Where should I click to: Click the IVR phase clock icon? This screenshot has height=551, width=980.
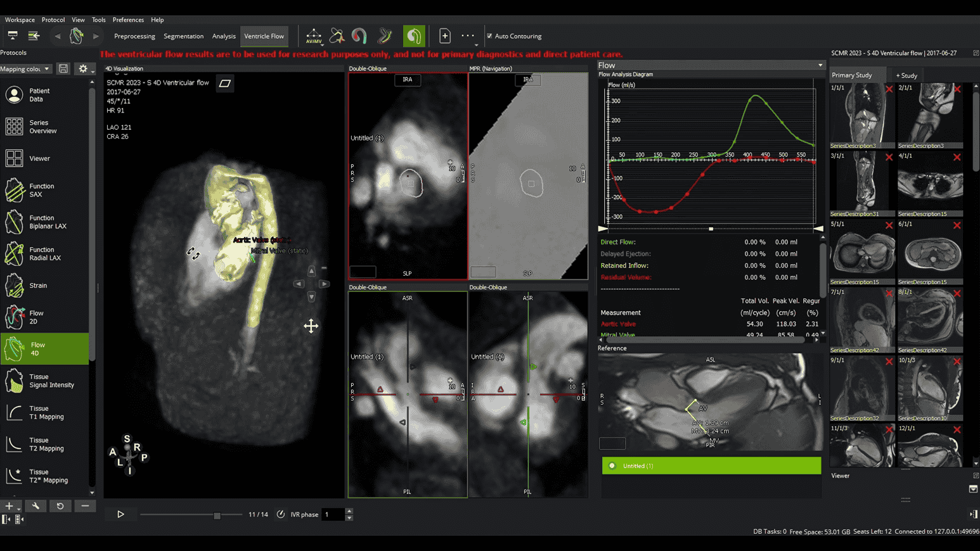point(281,514)
